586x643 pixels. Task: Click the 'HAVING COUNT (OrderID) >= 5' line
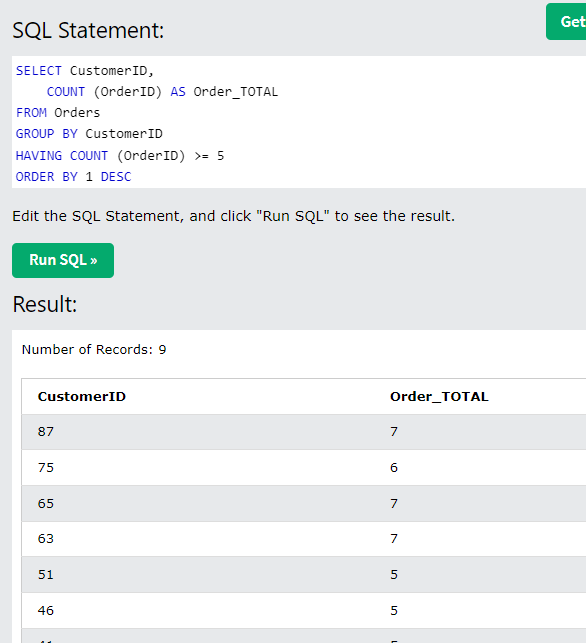tap(120, 156)
